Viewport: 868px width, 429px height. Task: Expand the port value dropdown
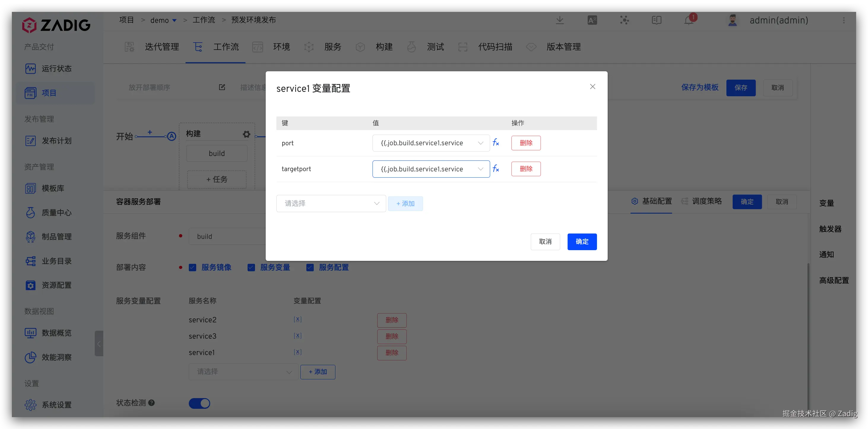click(431, 143)
